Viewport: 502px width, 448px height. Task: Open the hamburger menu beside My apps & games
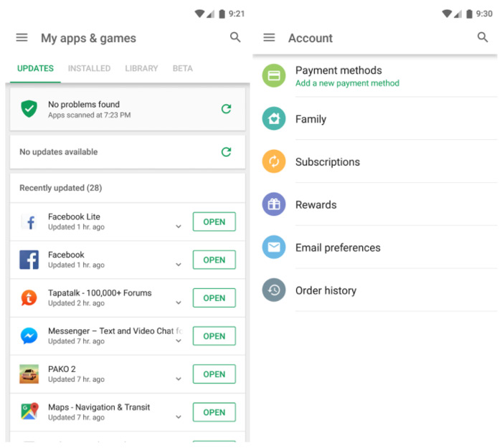pyautogui.click(x=22, y=38)
